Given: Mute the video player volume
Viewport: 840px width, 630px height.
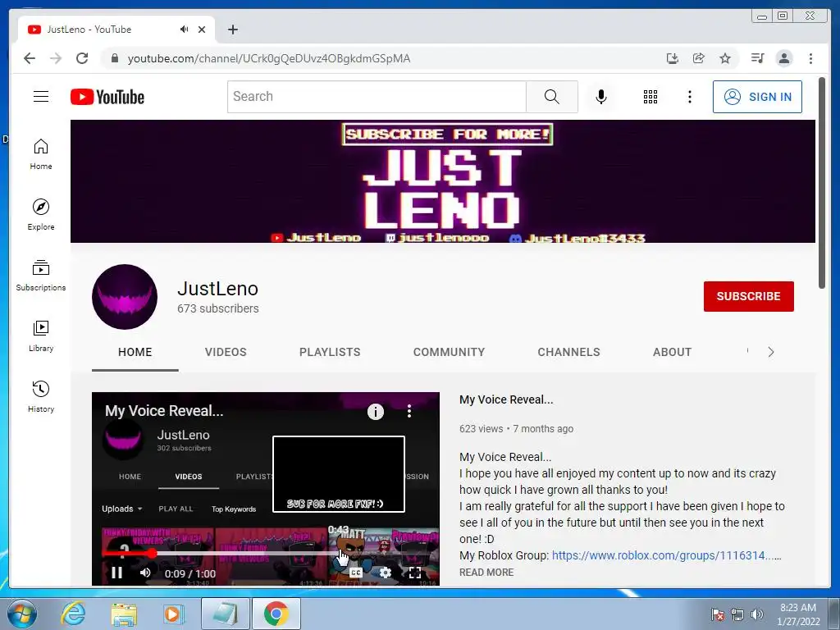Looking at the screenshot, I should click(145, 573).
